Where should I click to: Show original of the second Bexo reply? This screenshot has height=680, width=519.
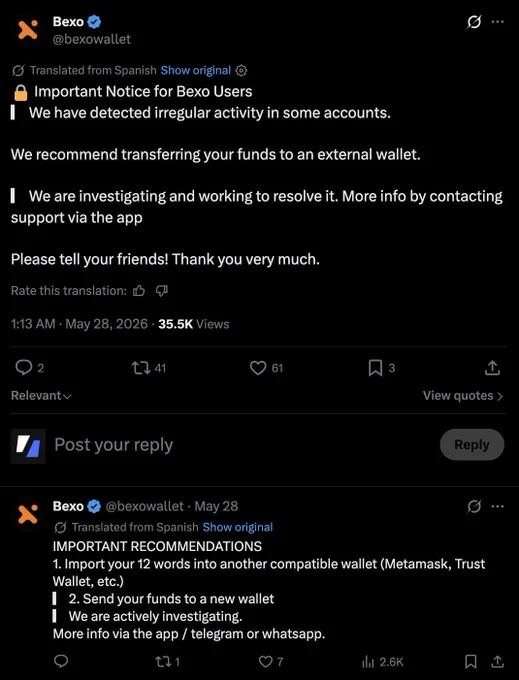pyautogui.click(x=238, y=527)
